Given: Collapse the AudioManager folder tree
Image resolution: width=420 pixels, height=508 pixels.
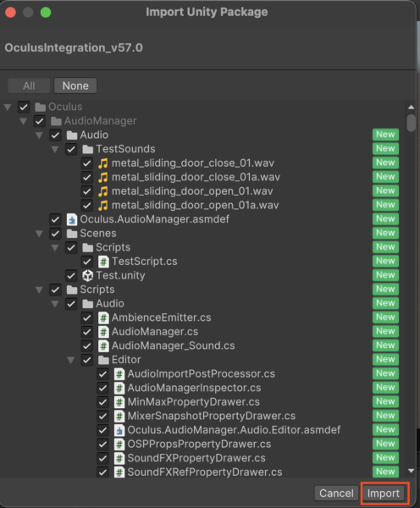Looking at the screenshot, I should (x=24, y=121).
